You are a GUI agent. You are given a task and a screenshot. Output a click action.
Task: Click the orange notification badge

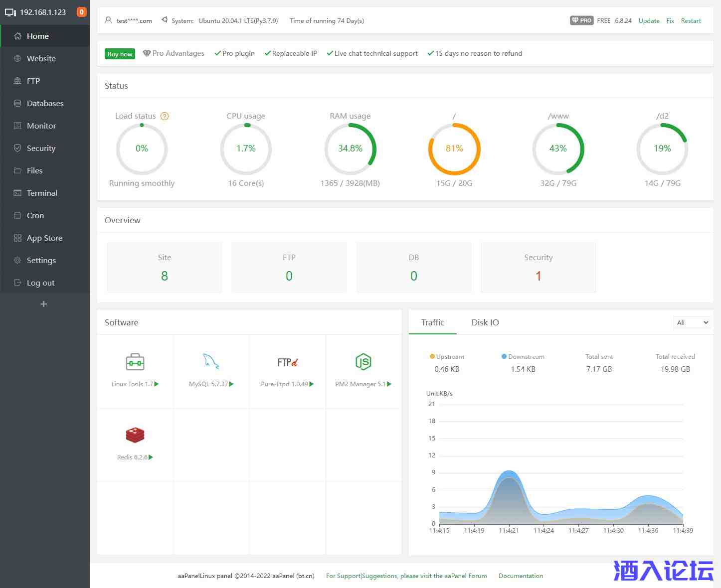tap(82, 12)
